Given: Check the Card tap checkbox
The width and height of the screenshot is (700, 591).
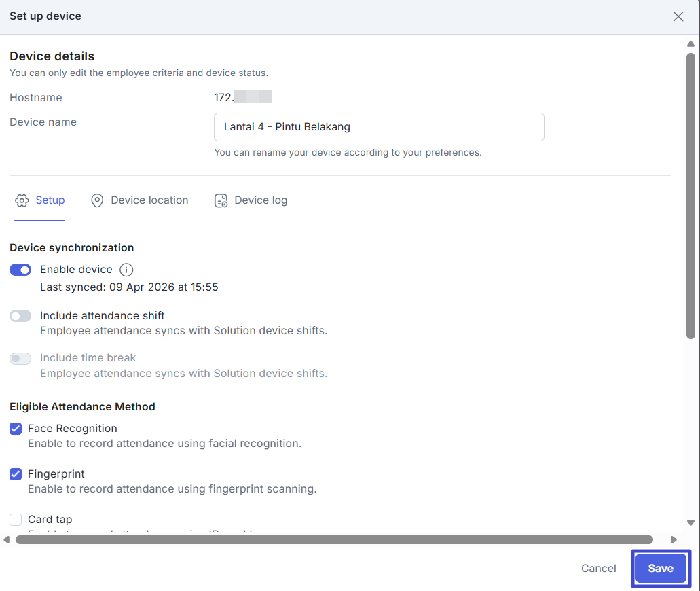Looking at the screenshot, I should (16, 520).
